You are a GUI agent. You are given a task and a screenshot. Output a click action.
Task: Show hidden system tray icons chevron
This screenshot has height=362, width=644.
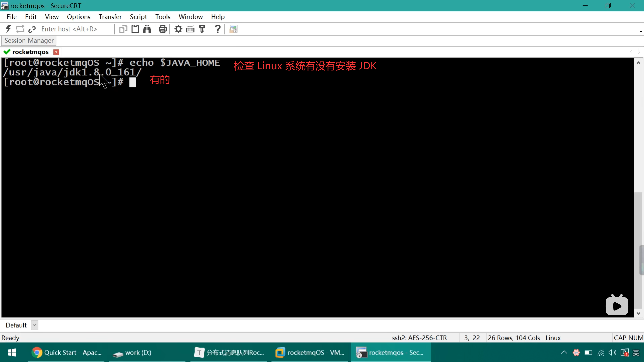coord(564,352)
